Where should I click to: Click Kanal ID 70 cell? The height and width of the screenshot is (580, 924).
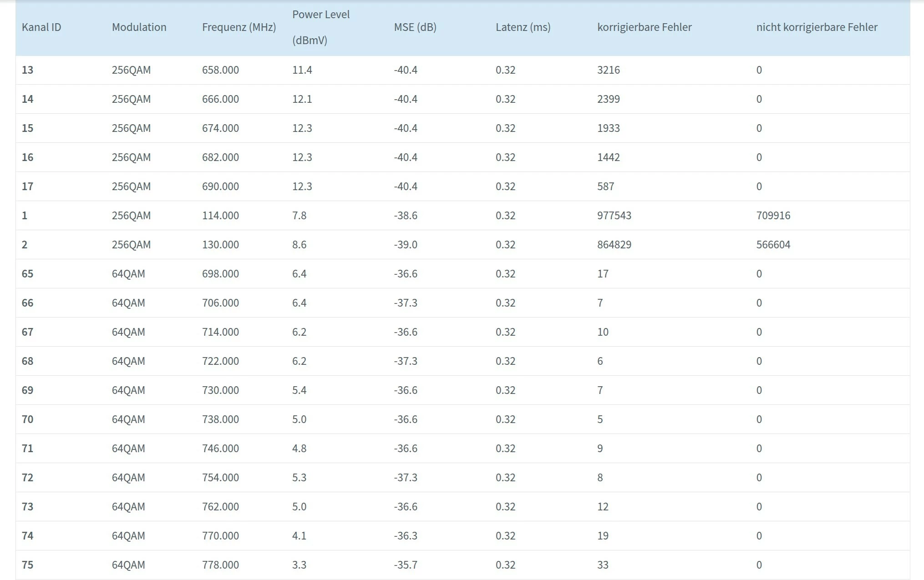(28, 419)
